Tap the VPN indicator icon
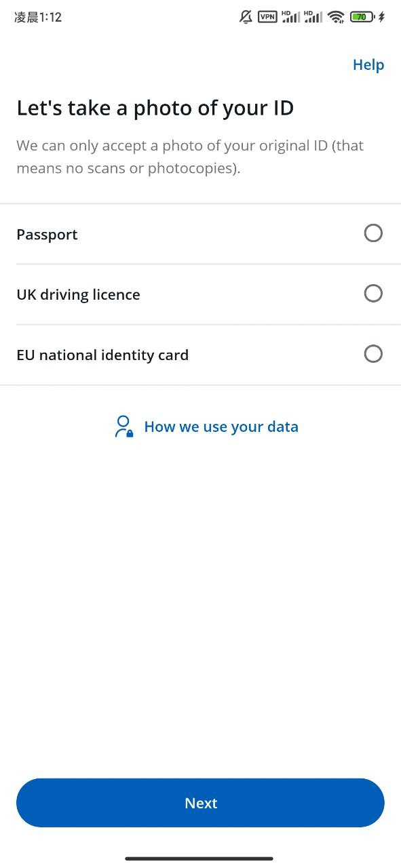401x868 pixels. pyautogui.click(x=268, y=17)
